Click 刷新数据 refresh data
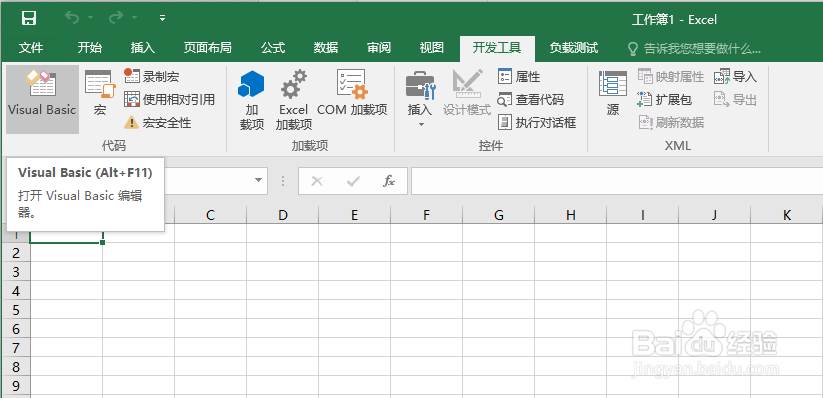 [670, 122]
